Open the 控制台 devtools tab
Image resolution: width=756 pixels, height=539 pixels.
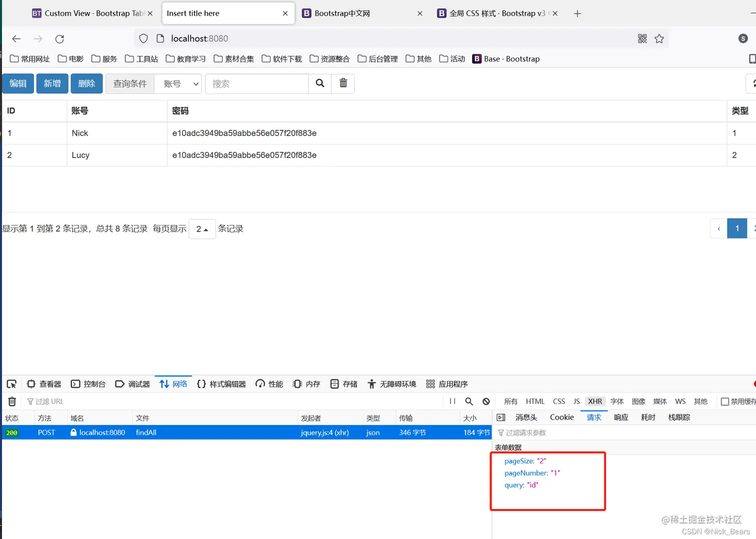coord(88,384)
